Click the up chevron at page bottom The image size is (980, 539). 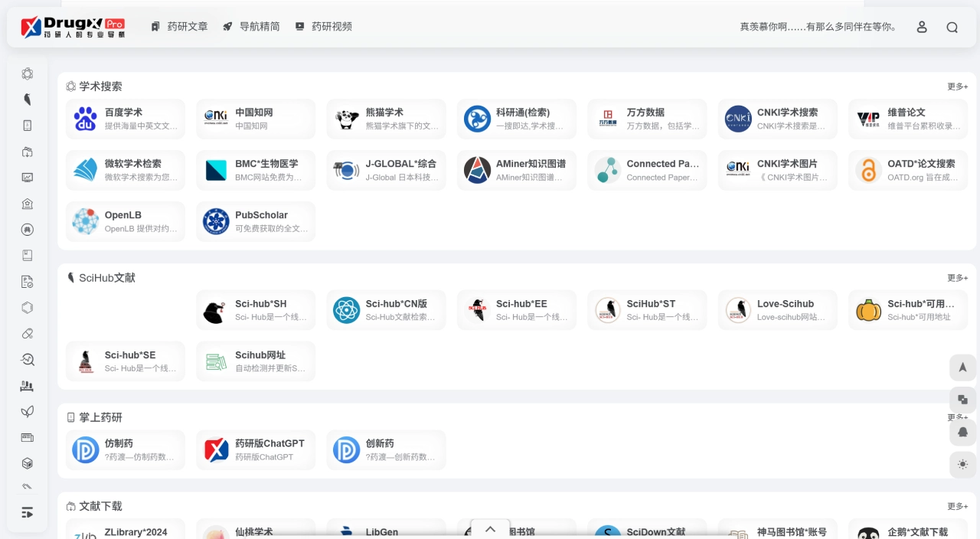click(491, 529)
